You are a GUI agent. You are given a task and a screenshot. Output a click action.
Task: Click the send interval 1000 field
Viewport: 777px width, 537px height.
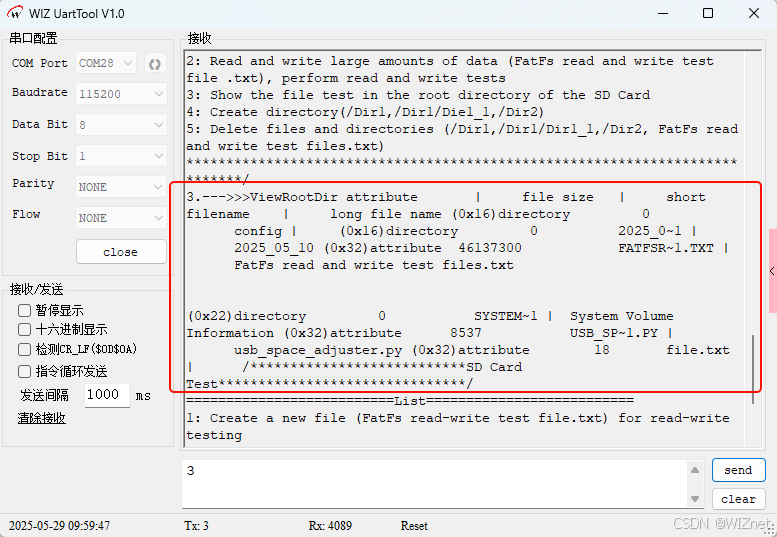(107, 395)
